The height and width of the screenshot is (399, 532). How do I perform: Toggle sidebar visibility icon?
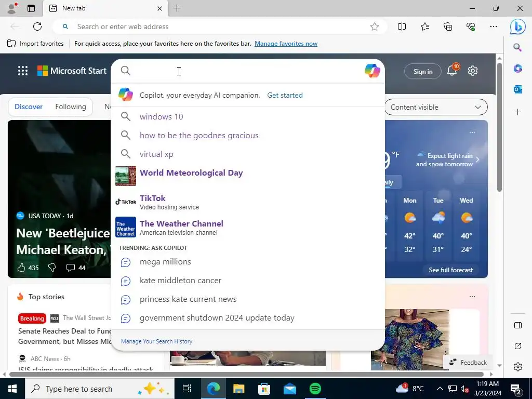(518, 325)
